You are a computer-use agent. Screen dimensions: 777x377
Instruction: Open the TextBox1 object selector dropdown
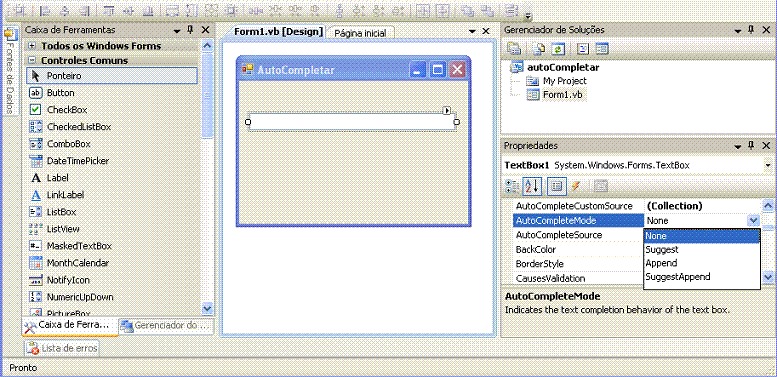[x=768, y=165]
